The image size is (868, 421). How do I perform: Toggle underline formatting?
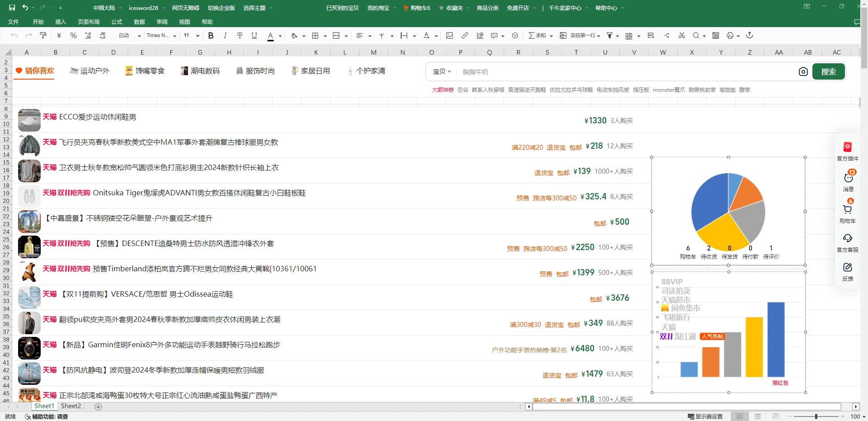pos(254,36)
